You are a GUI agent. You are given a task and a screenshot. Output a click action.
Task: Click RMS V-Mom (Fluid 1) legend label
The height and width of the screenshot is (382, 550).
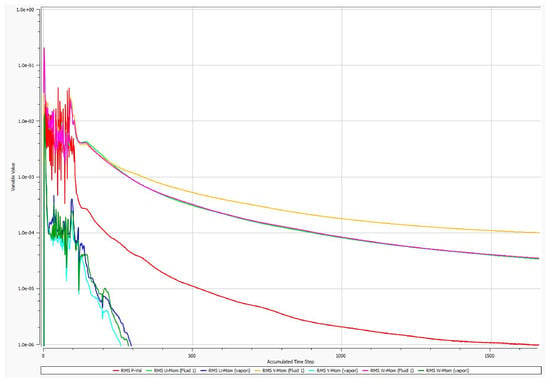click(283, 370)
